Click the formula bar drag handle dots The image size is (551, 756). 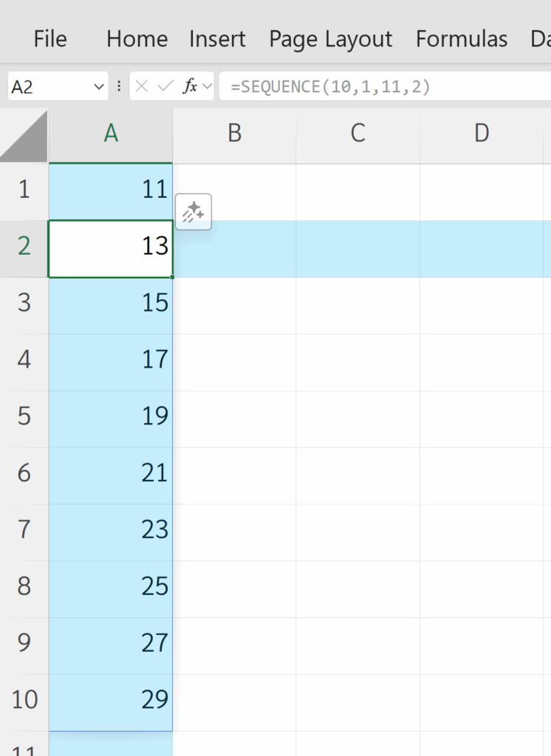tap(119, 86)
